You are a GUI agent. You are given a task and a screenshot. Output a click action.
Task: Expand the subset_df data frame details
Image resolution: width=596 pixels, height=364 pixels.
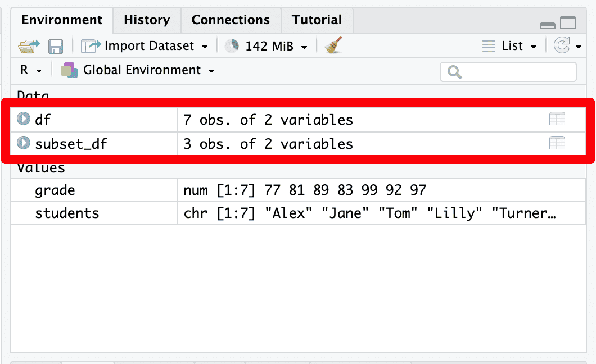coord(23,143)
